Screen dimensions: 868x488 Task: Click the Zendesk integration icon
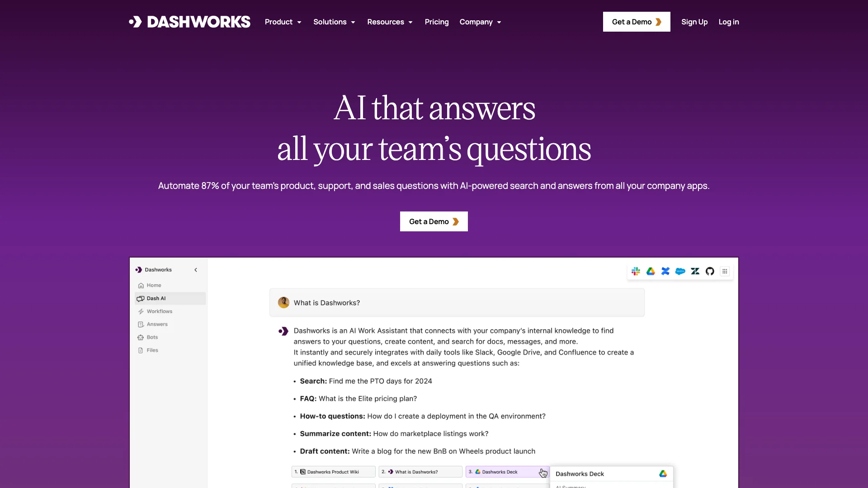(694, 271)
